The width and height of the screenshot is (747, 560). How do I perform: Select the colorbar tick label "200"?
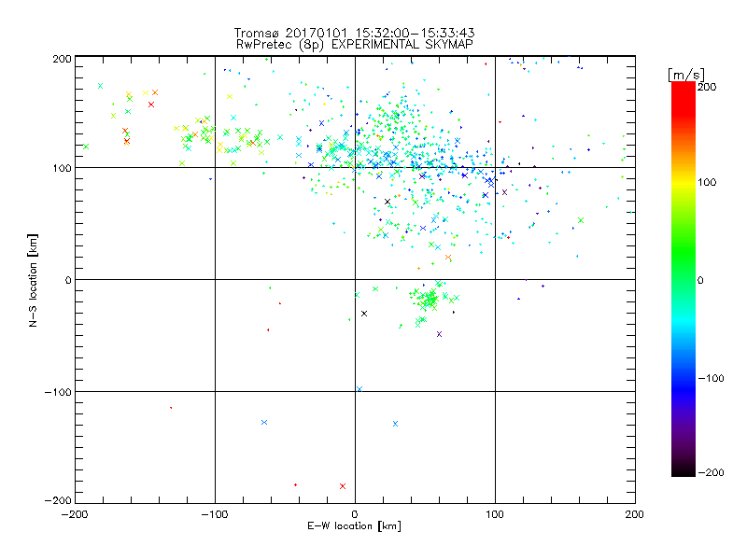pos(707,87)
